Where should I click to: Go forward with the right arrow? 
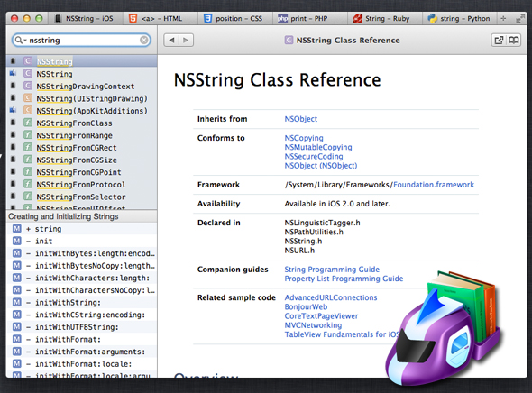[186, 40]
